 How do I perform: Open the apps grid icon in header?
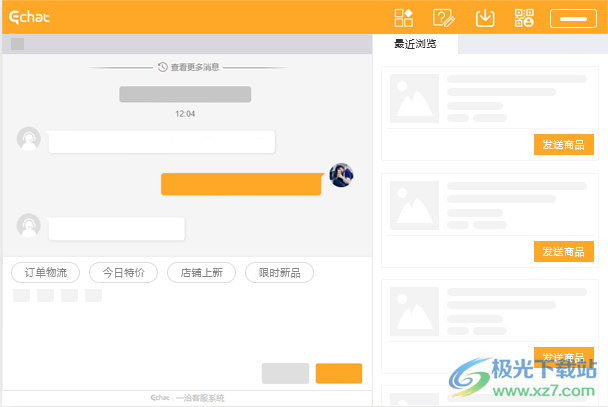point(404,18)
